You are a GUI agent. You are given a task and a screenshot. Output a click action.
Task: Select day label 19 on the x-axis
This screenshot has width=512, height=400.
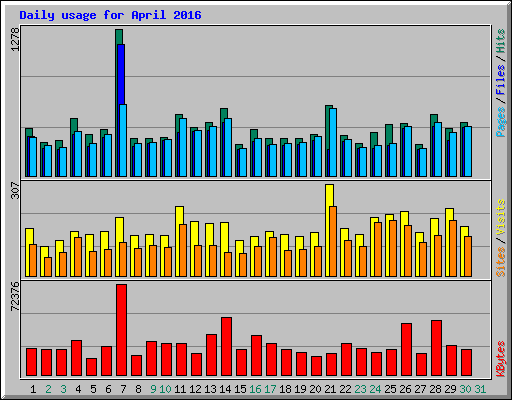[300, 389]
